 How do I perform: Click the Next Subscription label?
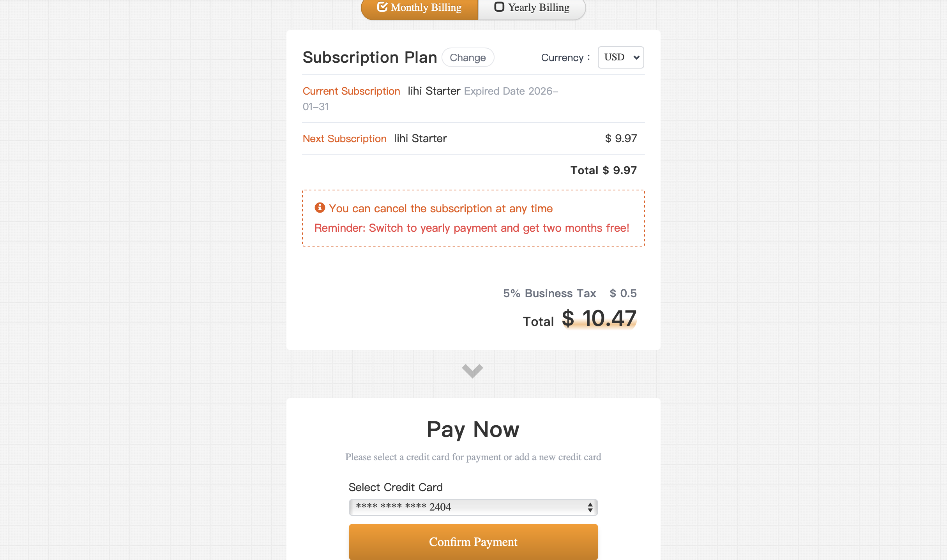click(x=345, y=139)
